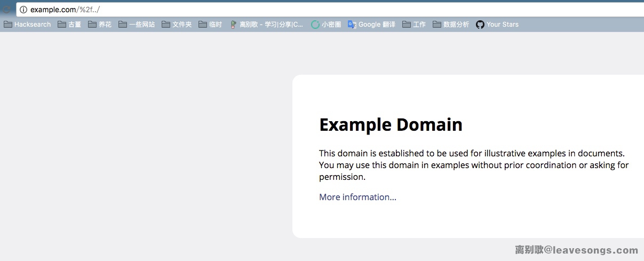This screenshot has width=644, height=261.
Task: Click the leavesongs.com watermark text
Action: coord(576,250)
